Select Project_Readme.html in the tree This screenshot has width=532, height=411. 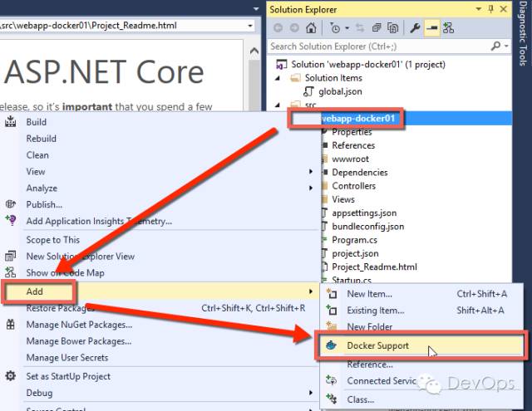[x=374, y=267]
